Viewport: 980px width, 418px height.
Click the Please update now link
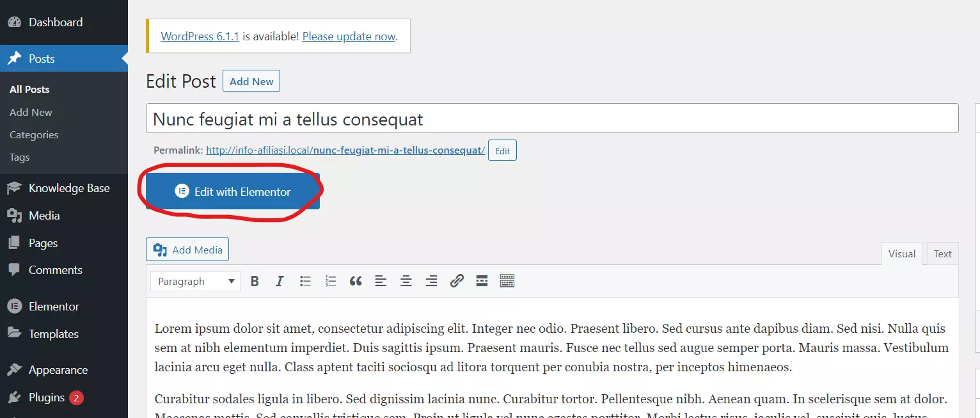tap(349, 36)
